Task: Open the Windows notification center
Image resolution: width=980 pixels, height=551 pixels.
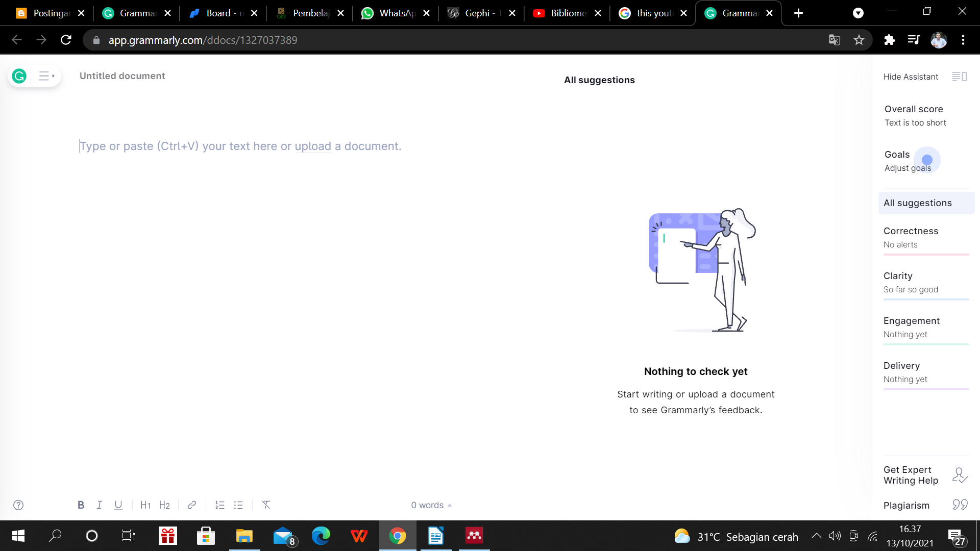Action: point(957,537)
